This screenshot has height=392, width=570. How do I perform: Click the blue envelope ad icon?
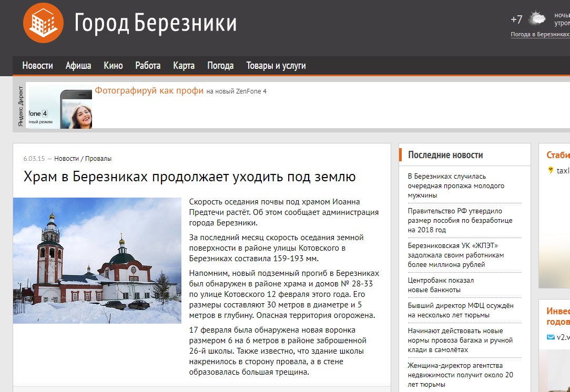[551, 337]
